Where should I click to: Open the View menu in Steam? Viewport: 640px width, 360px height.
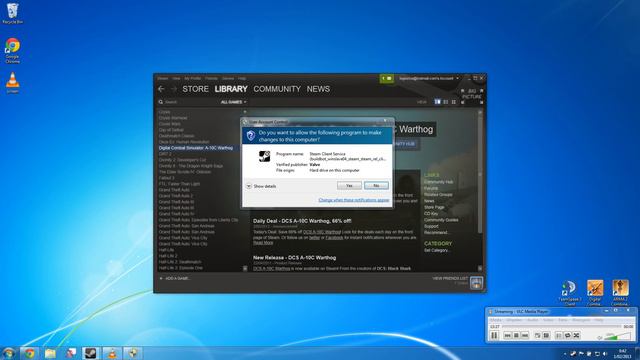176,78
